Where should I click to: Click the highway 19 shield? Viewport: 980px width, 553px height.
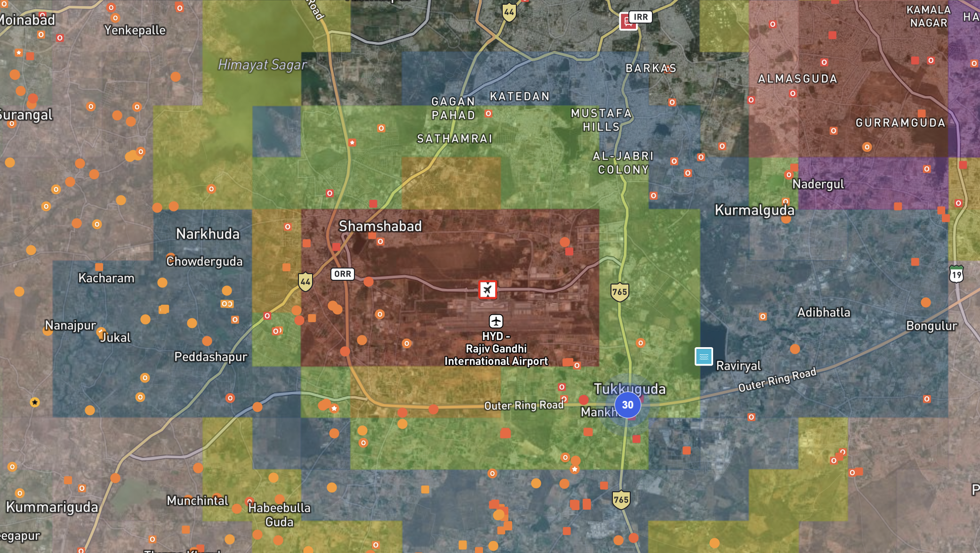[x=956, y=274]
